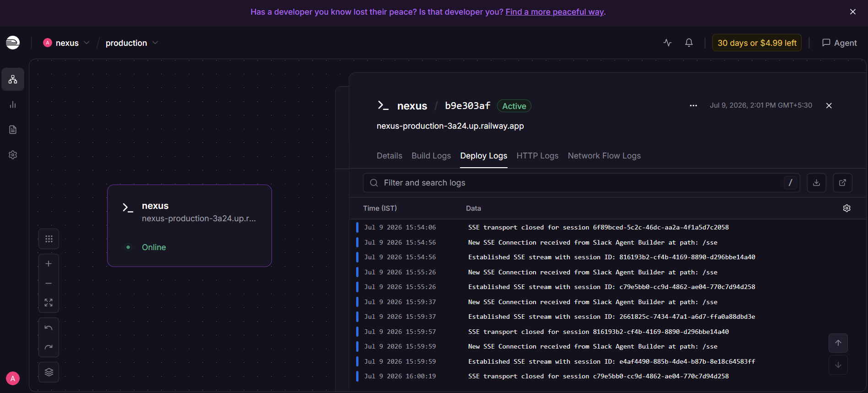
Task: Switch to the Network Flow Logs tab
Action: [604, 156]
